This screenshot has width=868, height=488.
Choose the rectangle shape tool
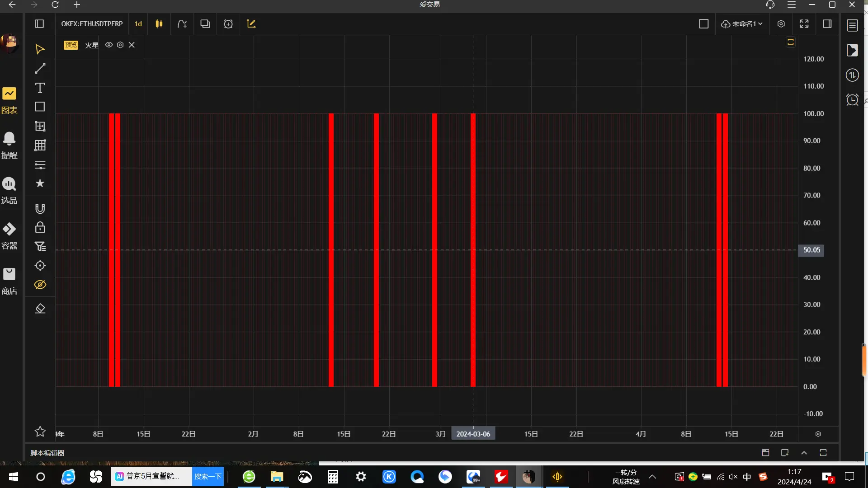(x=40, y=107)
